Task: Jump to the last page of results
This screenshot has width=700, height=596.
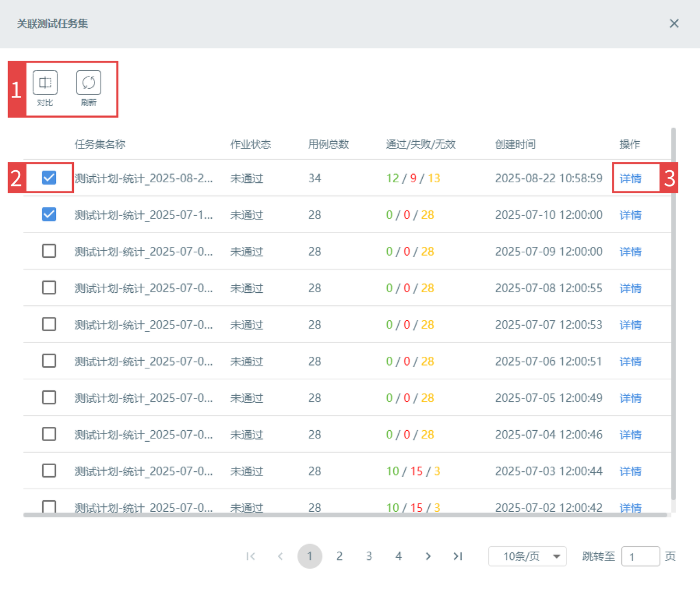Action: 458,557
